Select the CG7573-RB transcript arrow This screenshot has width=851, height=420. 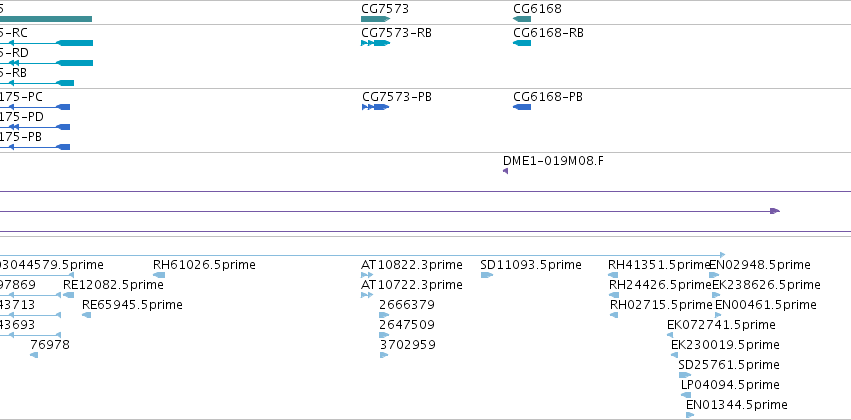click(376, 43)
